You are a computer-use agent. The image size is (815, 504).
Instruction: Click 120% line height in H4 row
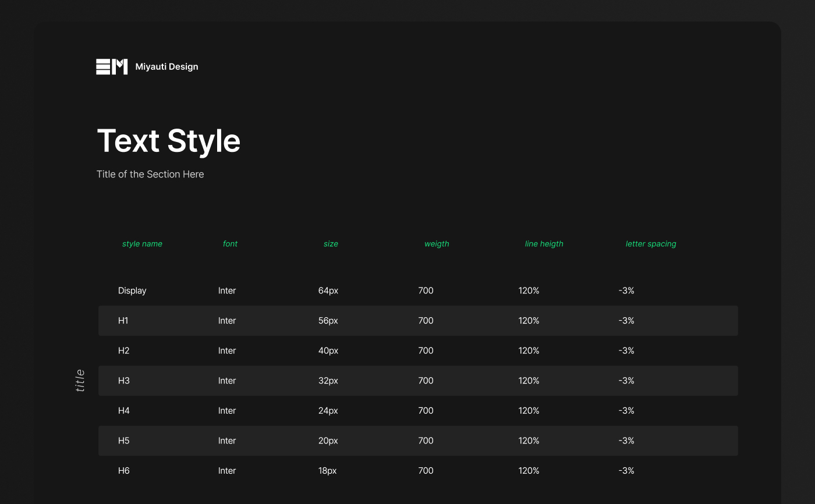tap(529, 411)
